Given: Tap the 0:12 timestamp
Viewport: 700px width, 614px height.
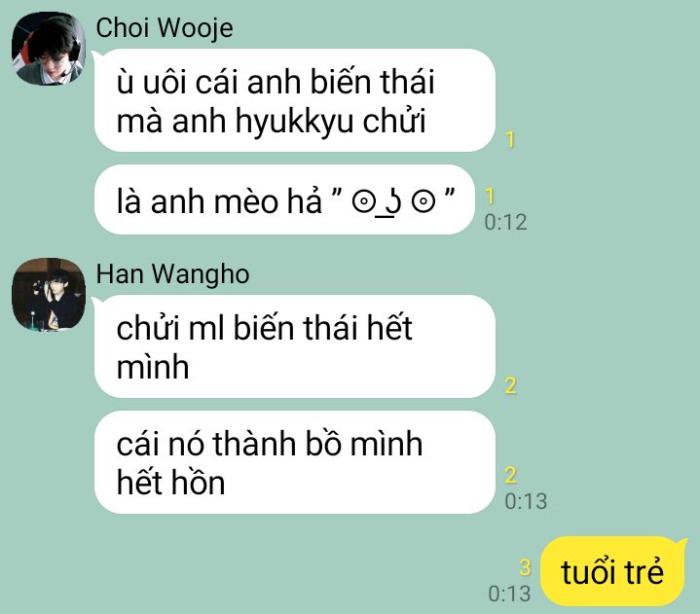Looking at the screenshot, I should 506,222.
